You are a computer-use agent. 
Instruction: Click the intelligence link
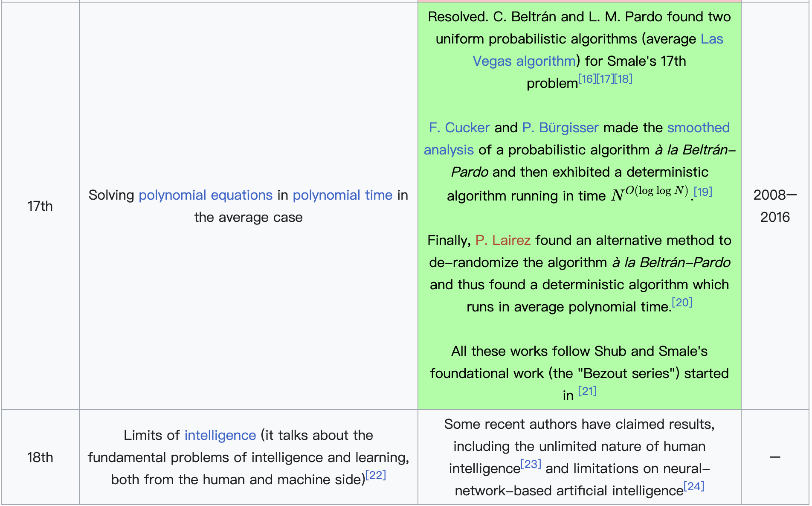pyautogui.click(x=220, y=435)
